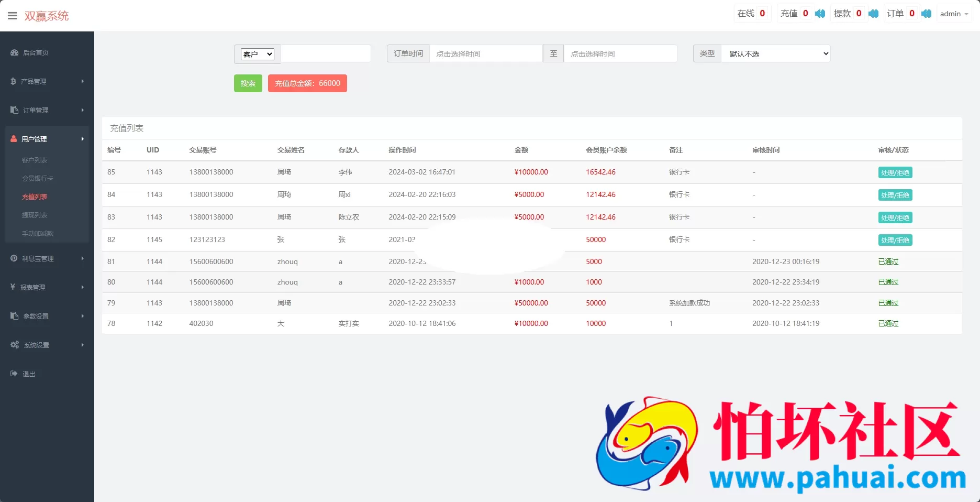The height and width of the screenshot is (502, 980).
Task: Click the hamburger menu icon top left
Action: click(13, 15)
